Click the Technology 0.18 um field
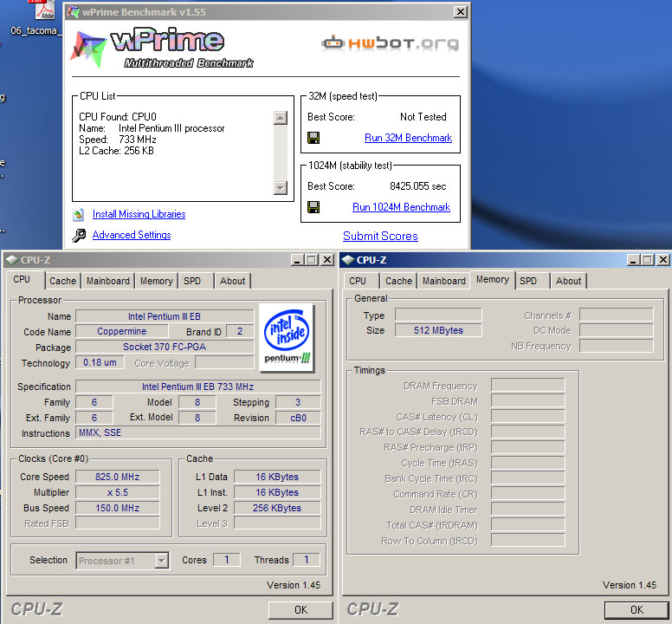 pyautogui.click(x=100, y=362)
